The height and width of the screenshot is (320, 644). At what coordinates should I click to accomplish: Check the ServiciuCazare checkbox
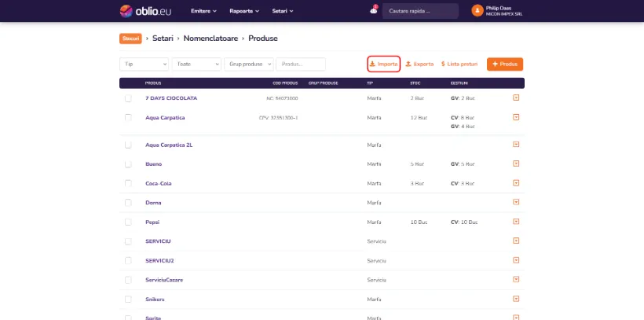pyautogui.click(x=128, y=280)
